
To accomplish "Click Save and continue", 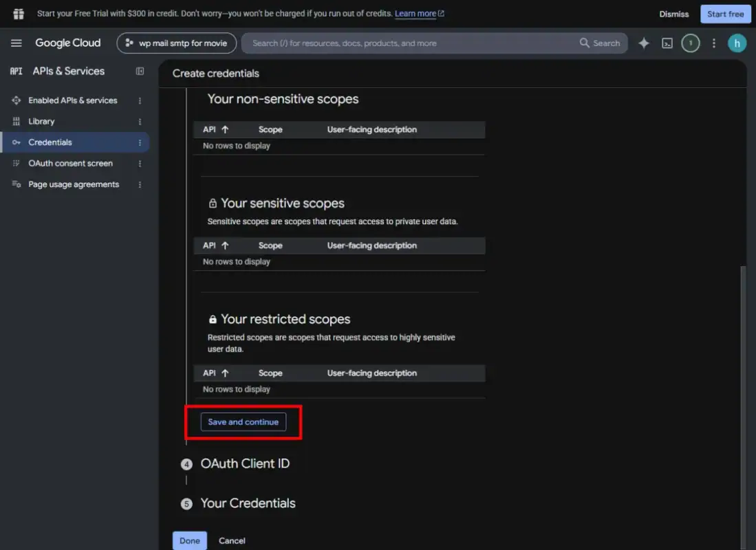I will click(x=243, y=421).
